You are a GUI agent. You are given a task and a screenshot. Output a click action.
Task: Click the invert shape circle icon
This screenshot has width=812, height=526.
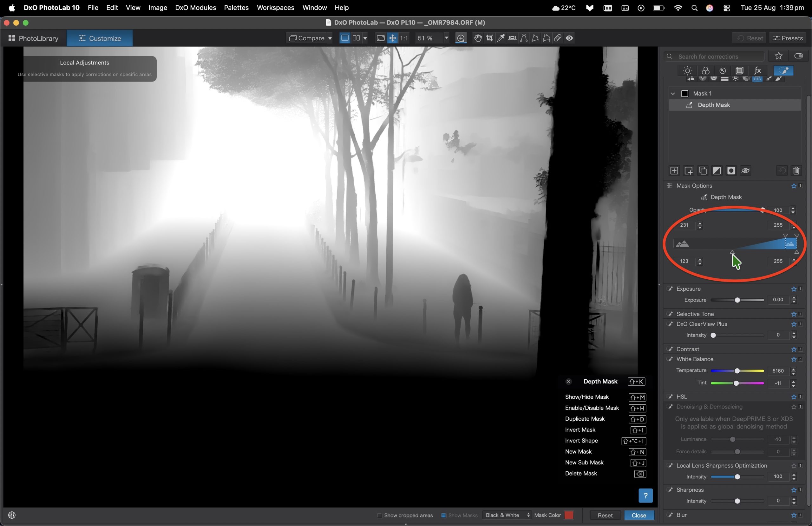coord(731,171)
